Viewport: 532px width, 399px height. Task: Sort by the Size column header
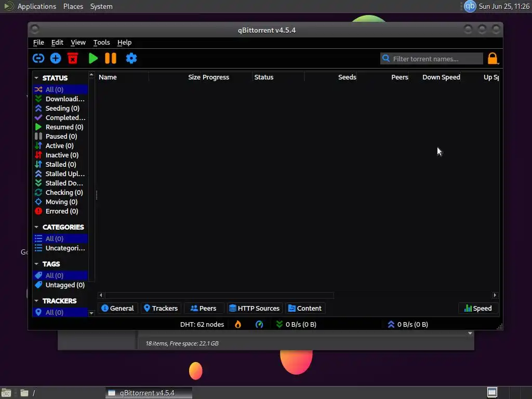coord(175,77)
